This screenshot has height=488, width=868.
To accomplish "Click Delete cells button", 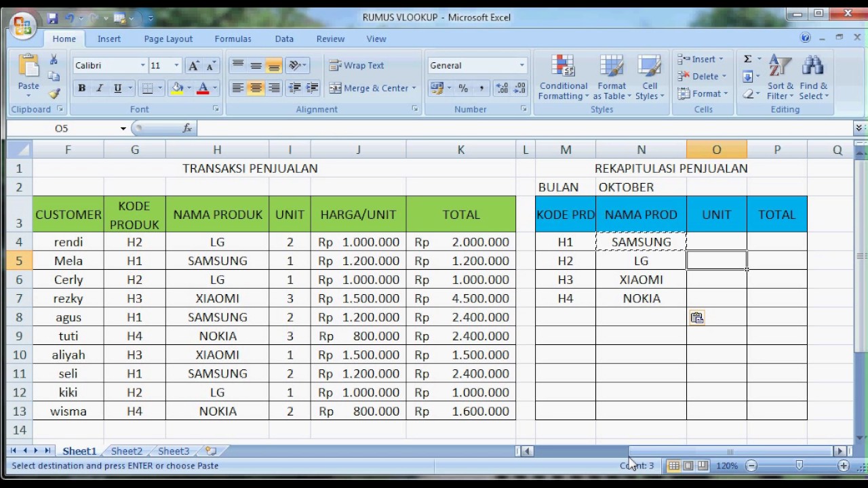I will coord(703,77).
